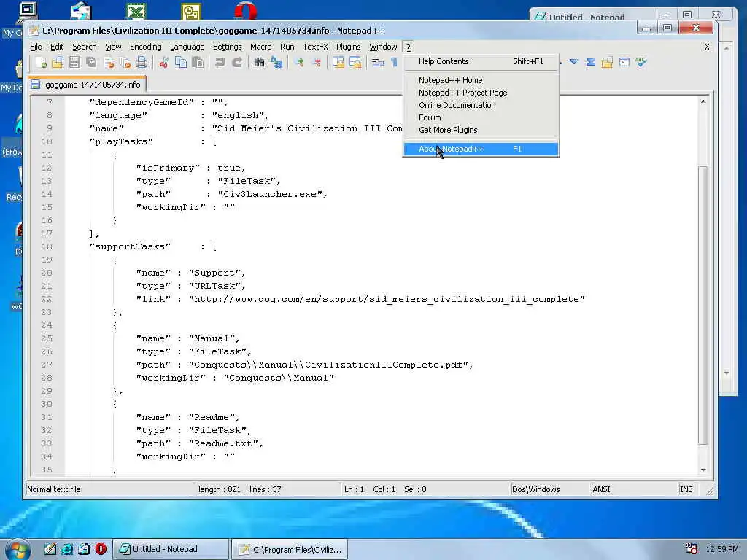Open the Plugins menu

click(348, 47)
